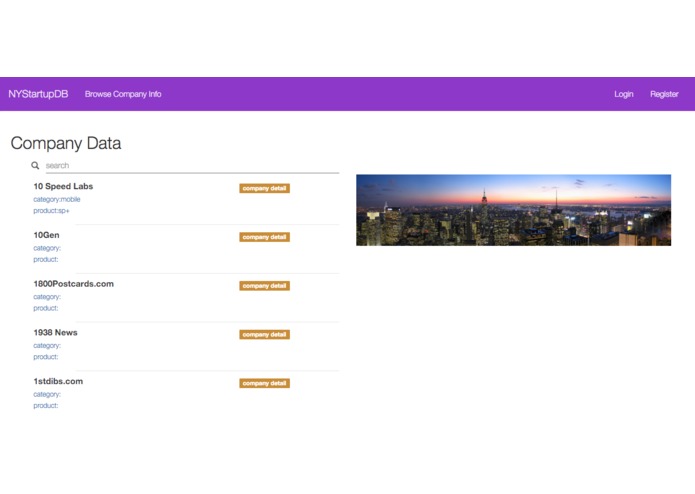Image resolution: width=695 pixels, height=494 pixels.
Task: View company detail for 1938 News
Action: tap(265, 335)
